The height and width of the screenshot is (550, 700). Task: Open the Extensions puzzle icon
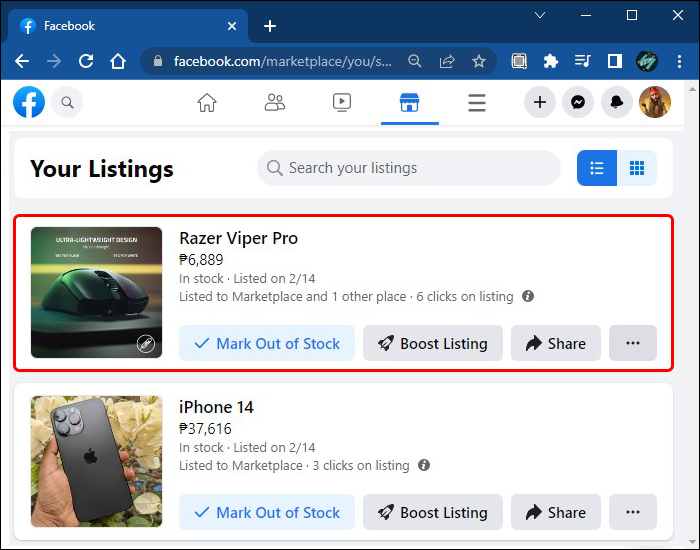point(551,61)
